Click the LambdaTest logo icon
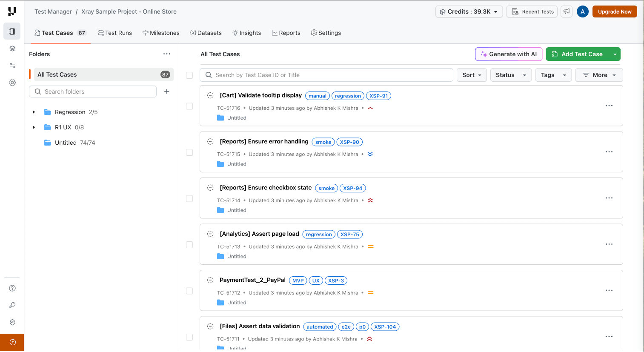This screenshot has height=352, width=644. click(x=12, y=11)
